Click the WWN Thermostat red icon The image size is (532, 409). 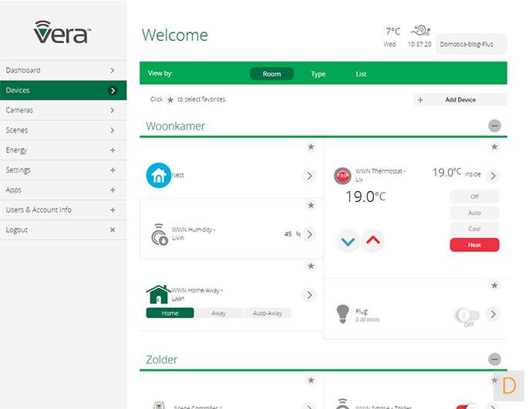click(342, 176)
